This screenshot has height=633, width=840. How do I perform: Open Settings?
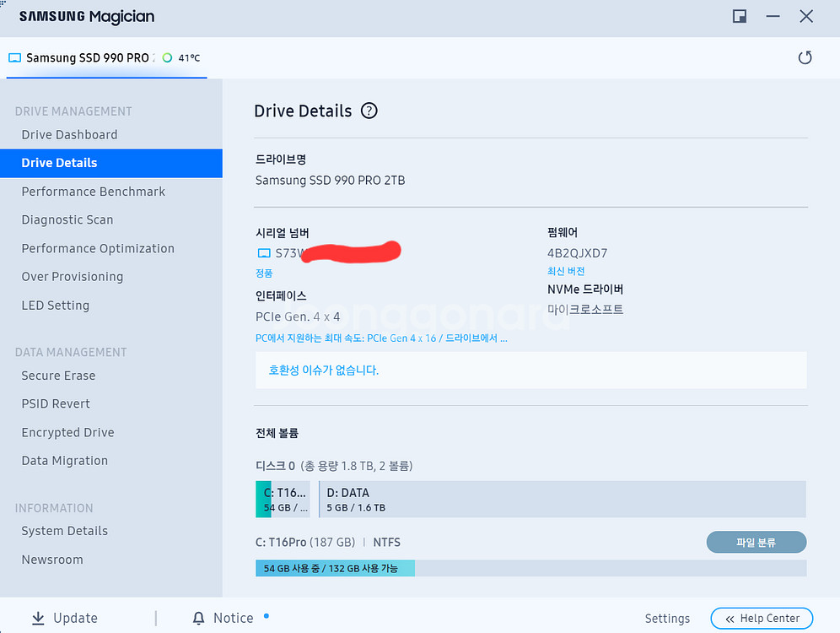667,618
